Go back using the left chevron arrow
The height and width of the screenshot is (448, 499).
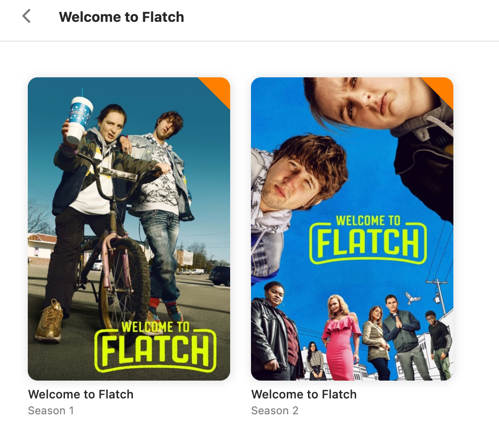26,16
